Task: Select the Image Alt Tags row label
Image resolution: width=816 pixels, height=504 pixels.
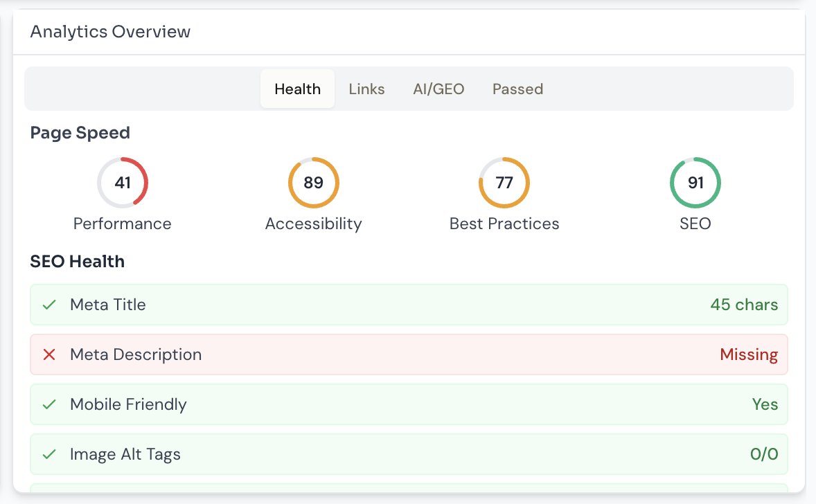Action: [125, 455]
